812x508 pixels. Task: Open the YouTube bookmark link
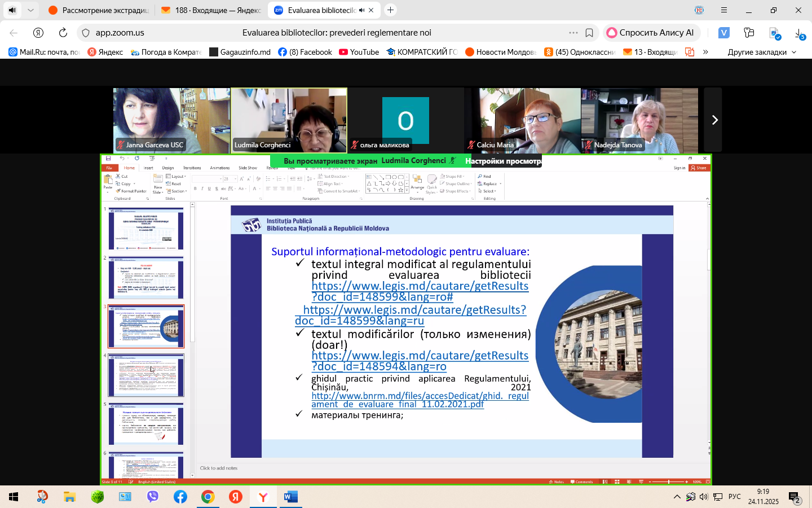pyautogui.click(x=359, y=52)
